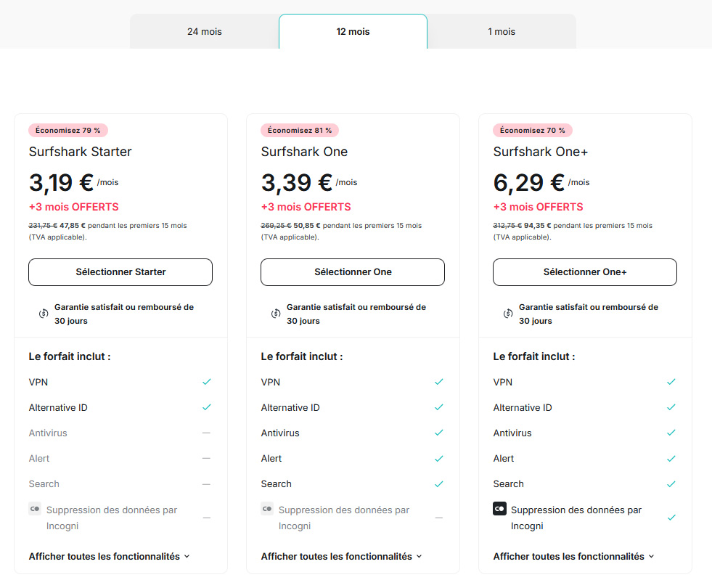Screen dimensions: 712x588
Task: Click the Incogni icon in the Surfshark Starter plan
Action: [x=35, y=510]
